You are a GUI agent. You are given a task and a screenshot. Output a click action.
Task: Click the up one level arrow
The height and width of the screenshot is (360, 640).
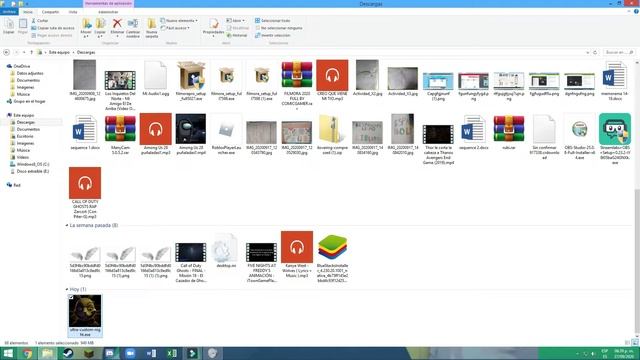(x=31, y=52)
